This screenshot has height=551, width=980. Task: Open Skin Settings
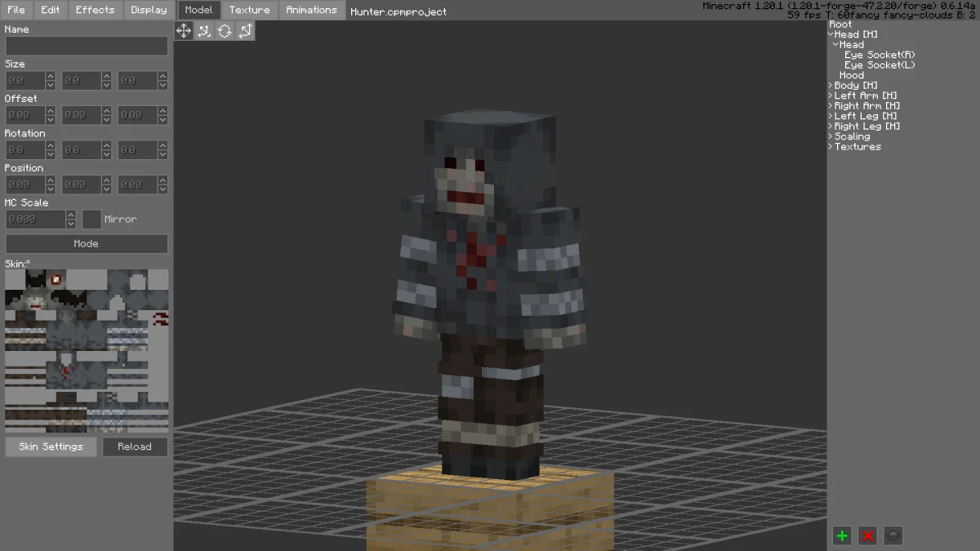tap(51, 447)
